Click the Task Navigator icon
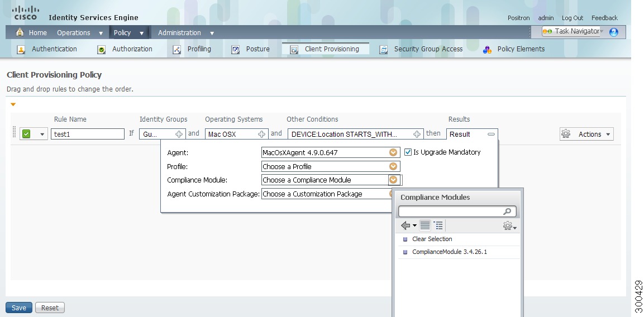644x317 pixels. click(548, 31)
